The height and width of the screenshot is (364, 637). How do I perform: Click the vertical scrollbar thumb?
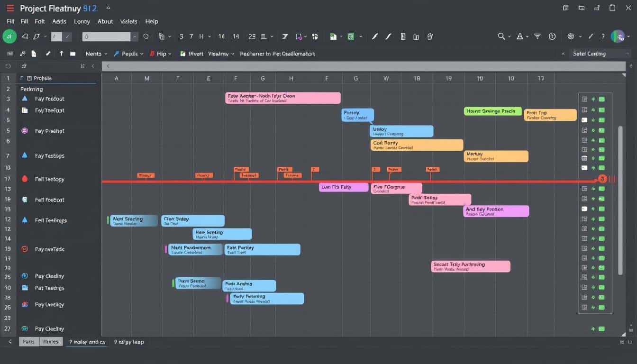[x=620, y=200]
